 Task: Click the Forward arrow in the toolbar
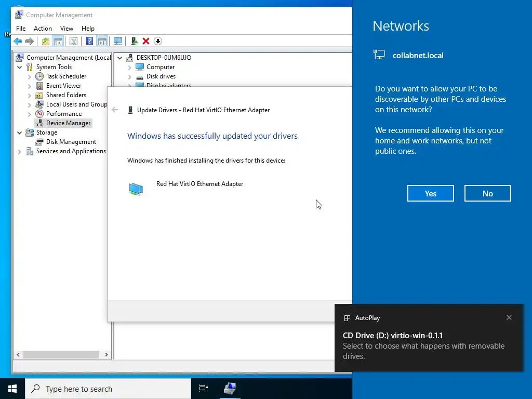30,42
